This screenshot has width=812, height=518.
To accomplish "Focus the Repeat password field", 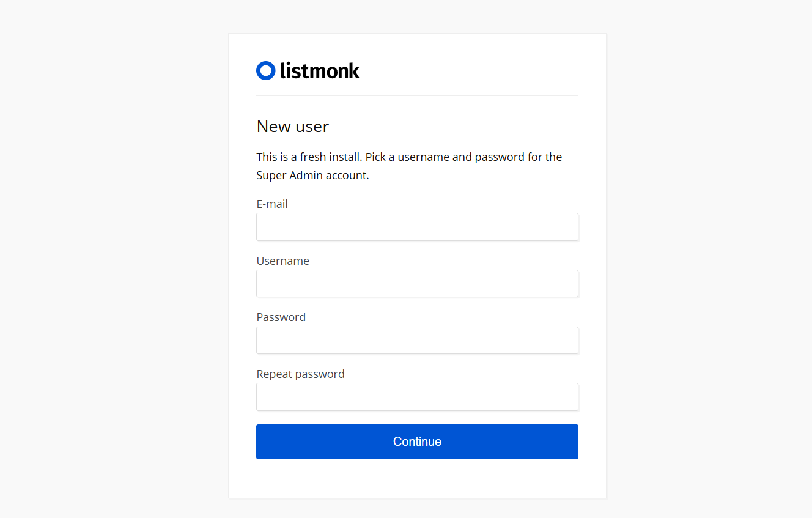I will pyautogui.click(x=417, y=397).
